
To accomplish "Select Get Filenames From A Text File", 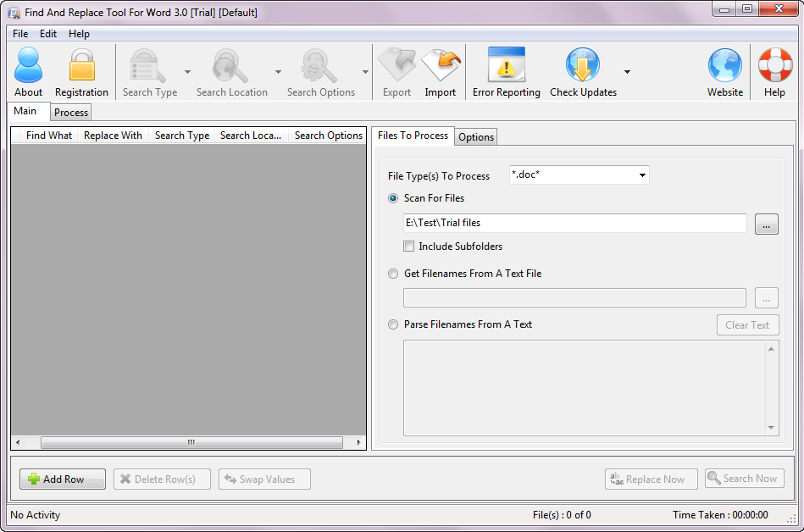I will (393, 274).
